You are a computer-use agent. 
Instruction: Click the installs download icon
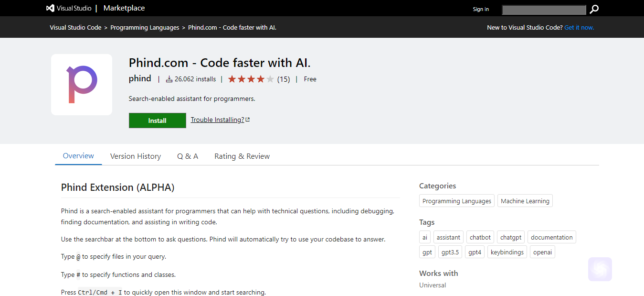(169, 79)
